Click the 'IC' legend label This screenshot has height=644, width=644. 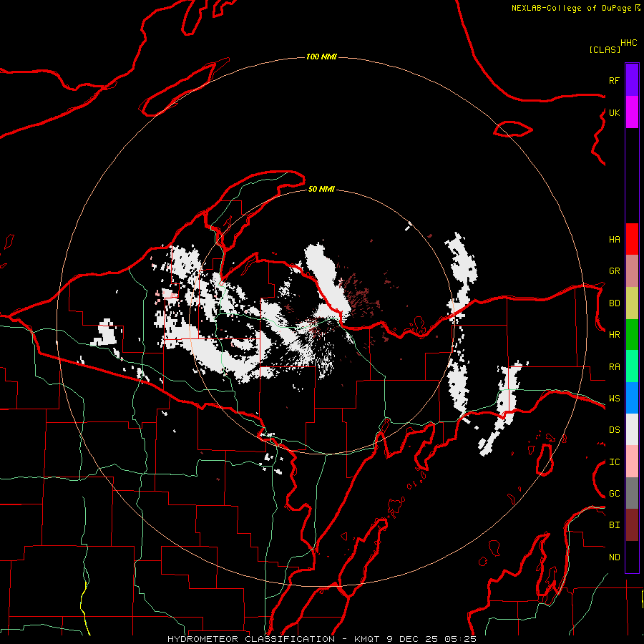pos(614,462)
